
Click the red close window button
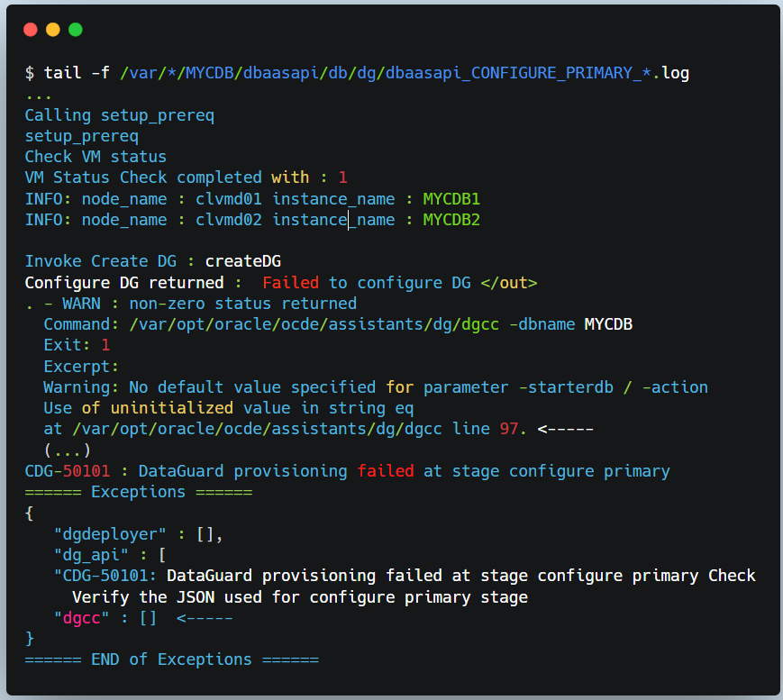31,30
